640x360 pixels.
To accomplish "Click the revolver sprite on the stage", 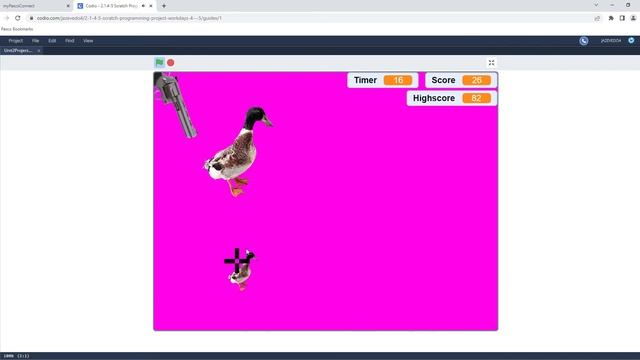I will click(x=175, y=105).
